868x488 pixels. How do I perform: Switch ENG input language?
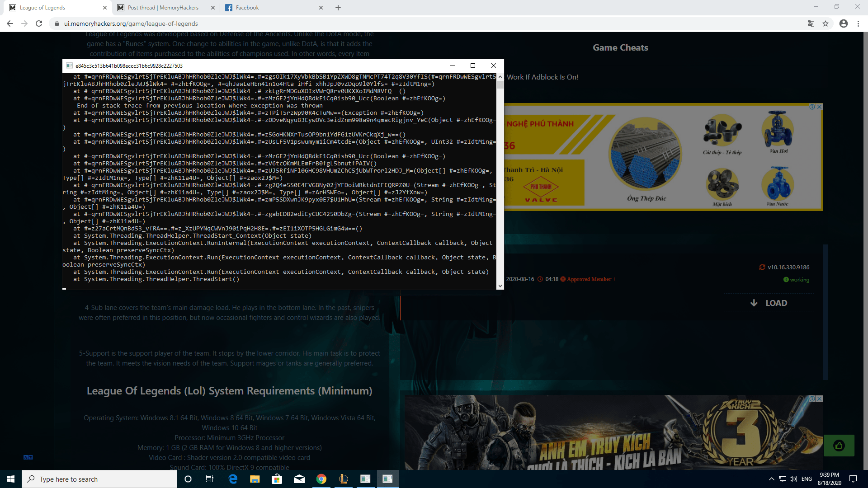tap(807, 479)
